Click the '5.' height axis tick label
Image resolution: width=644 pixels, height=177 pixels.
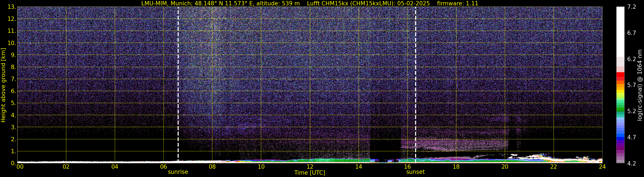pyautogui.click(x=13, y=103)
